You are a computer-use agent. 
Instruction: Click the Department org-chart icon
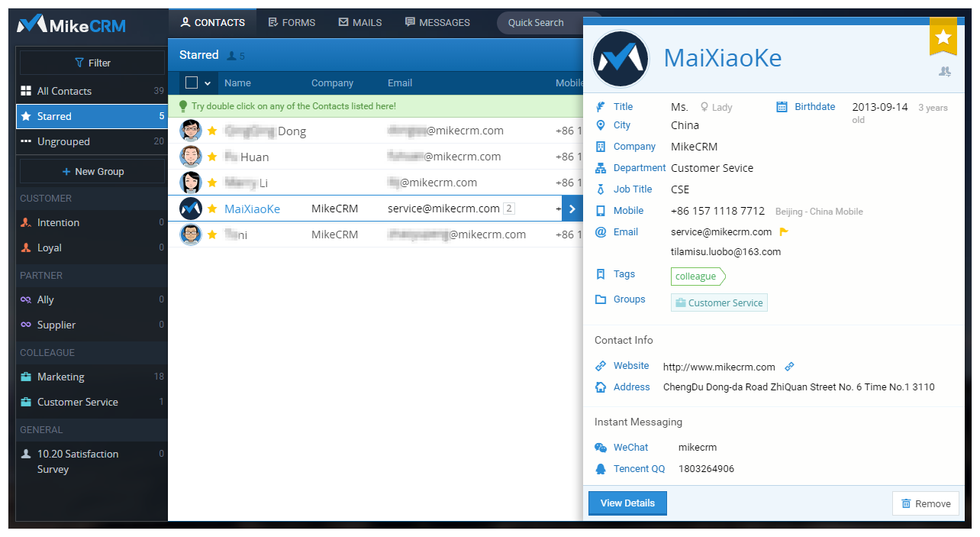pyautogui.click(x=601, y=168)
